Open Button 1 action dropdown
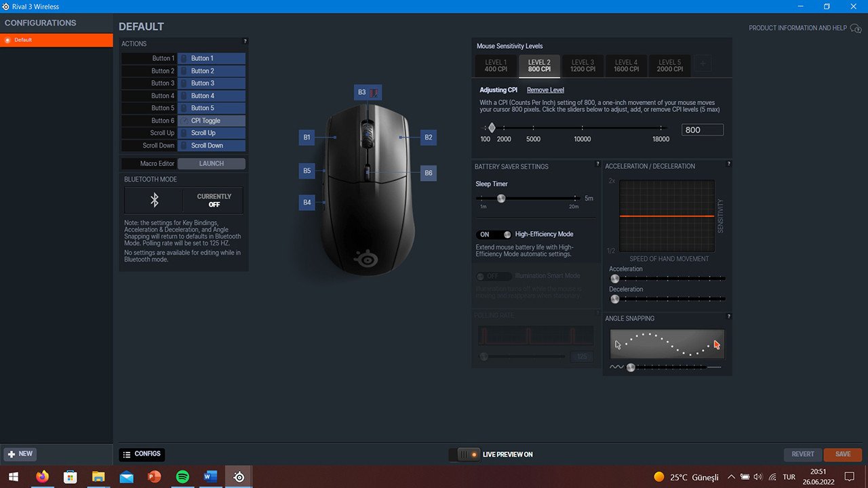Image resolution: width=868 pixels, height=488 pixels. 212,58
